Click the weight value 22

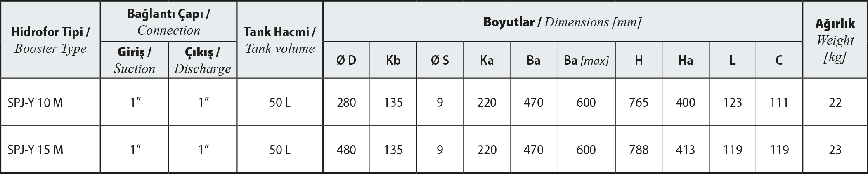tap(835, 102)
